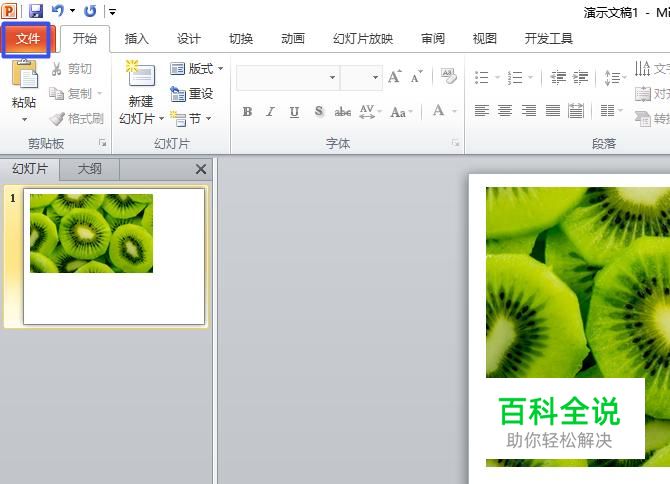This screenshot has height=484, width=670.
Task: Switch to the 幻灯片 pane tab
Action: click(x=30, y=169)
